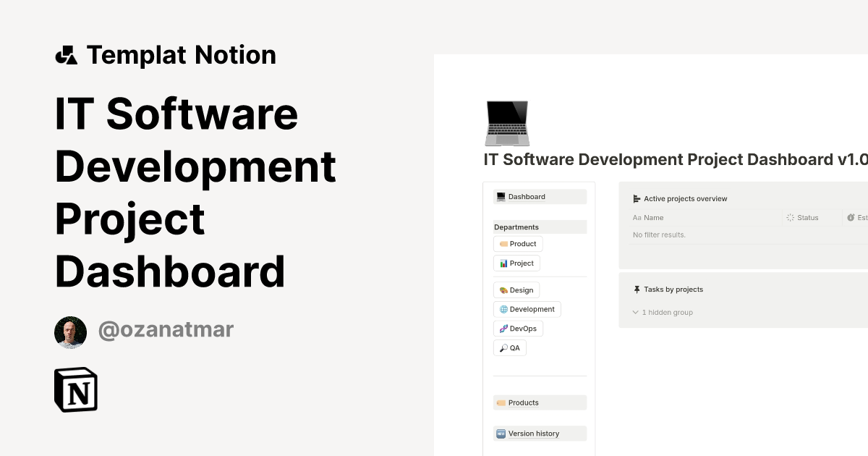Open the Est column header menu
Screen dimensions: 868x456
click(x=856, y=217)
